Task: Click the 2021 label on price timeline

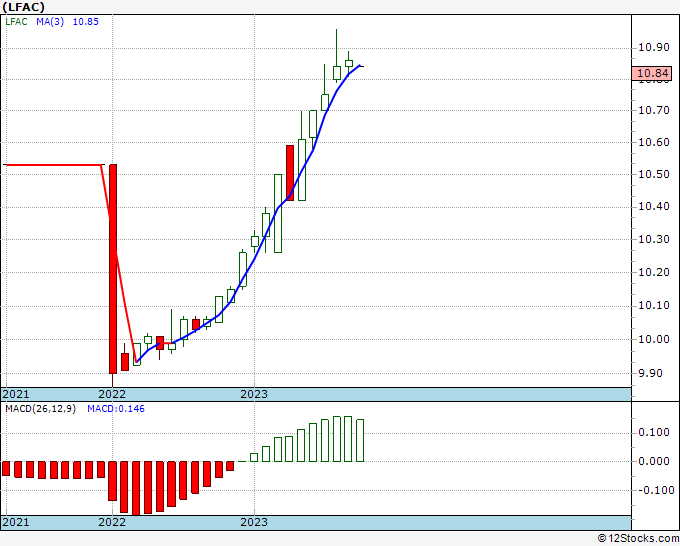Action: tap(16, 394)
